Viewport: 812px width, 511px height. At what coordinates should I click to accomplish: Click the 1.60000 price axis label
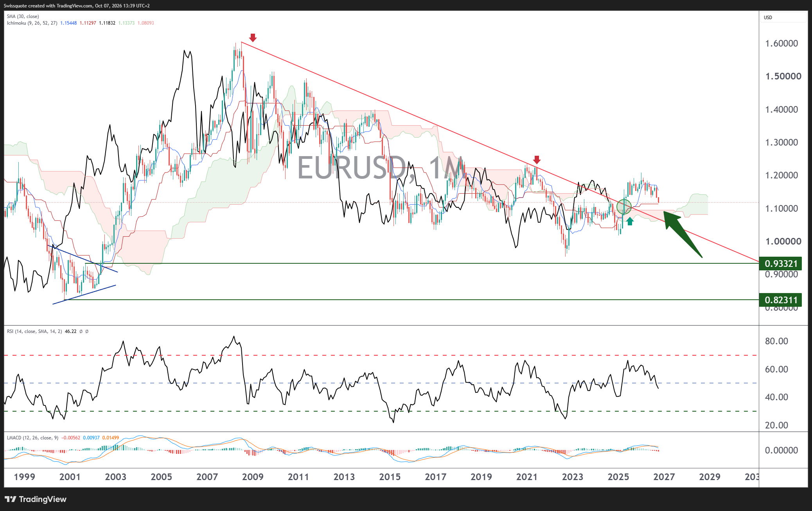click(781, 43)
